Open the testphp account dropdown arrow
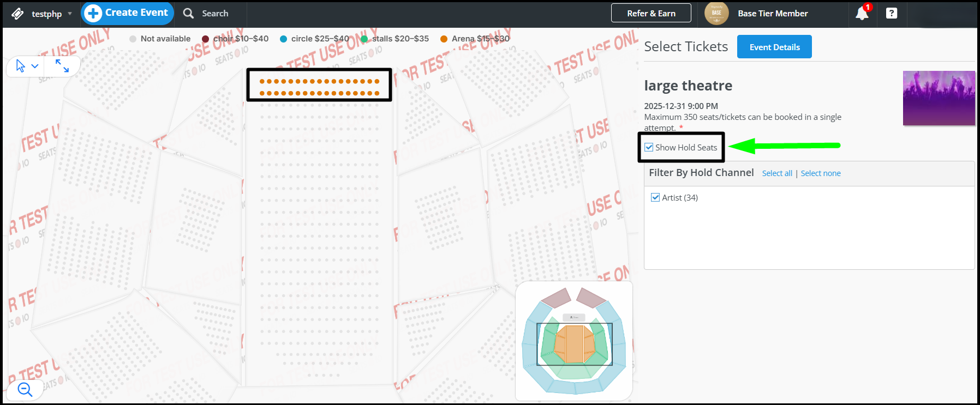 (x=70, y=14)
